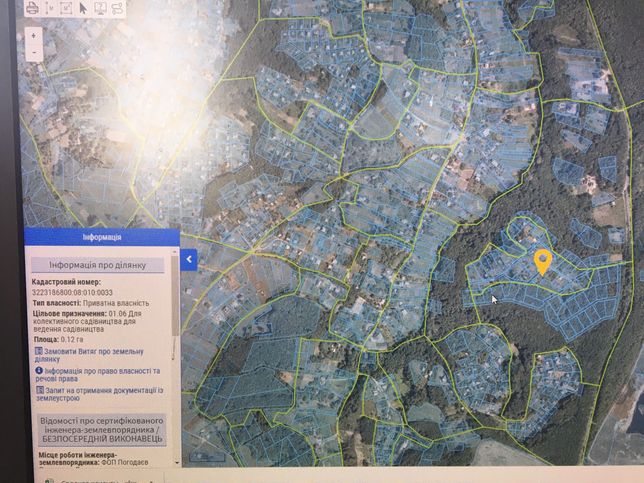Collapse the info panel with blue chevron

click(189, 259)
